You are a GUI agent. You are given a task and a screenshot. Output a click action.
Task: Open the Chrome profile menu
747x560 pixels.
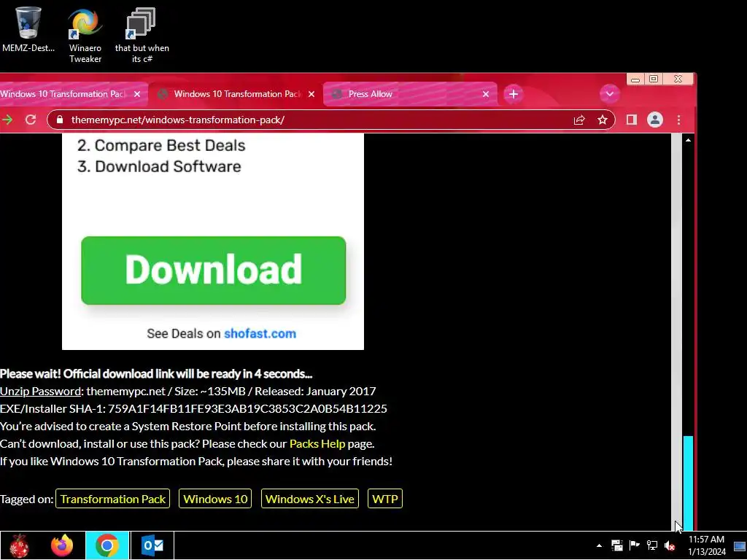(x=655, y=120)
